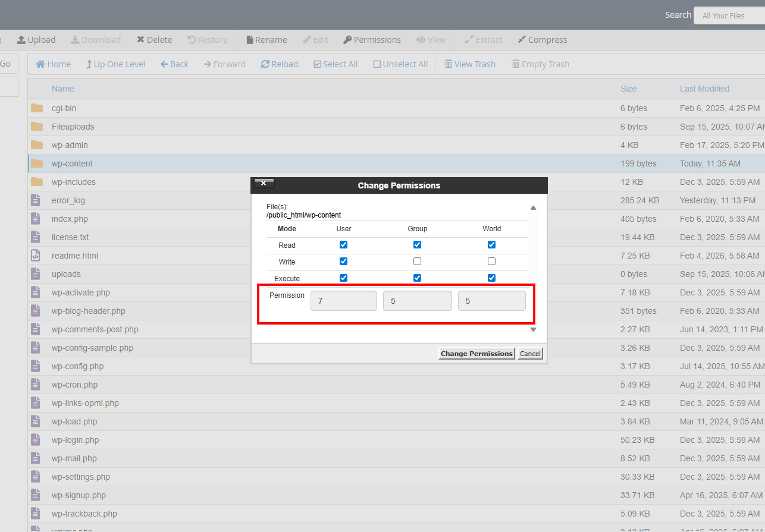Sort by Last Modified column

[x=704, y=89]
